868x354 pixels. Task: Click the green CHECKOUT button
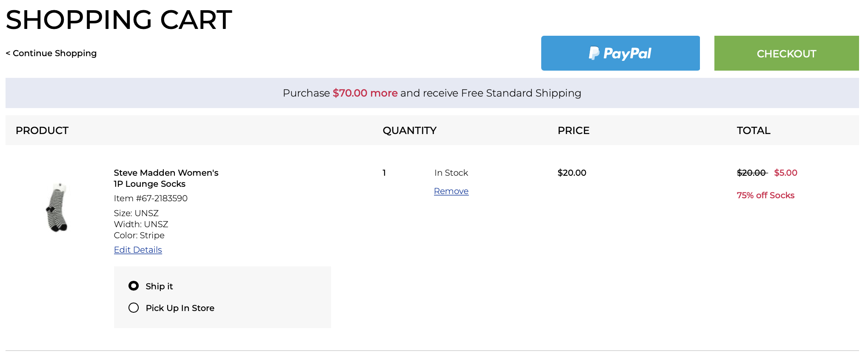point(786,53)
